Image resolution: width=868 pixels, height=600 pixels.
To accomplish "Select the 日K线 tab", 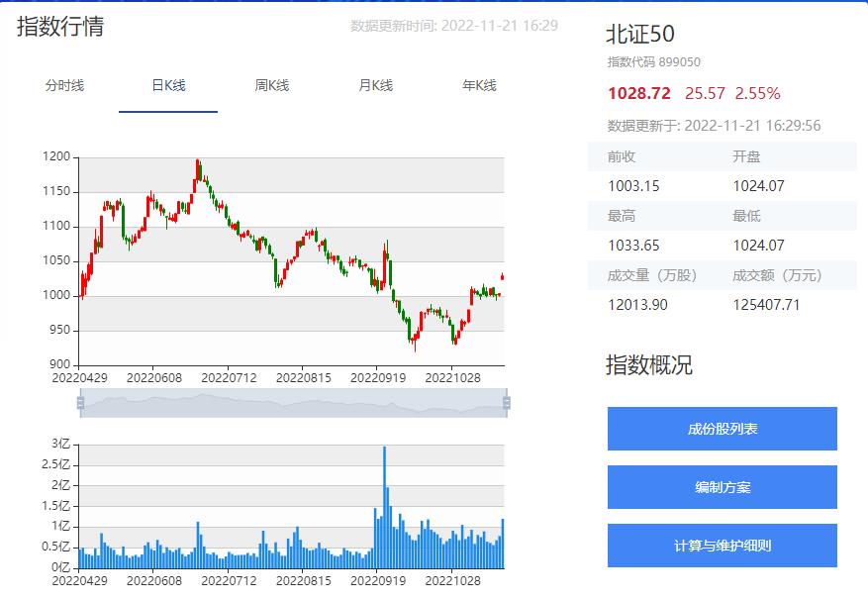I will (x=168, y=86).
